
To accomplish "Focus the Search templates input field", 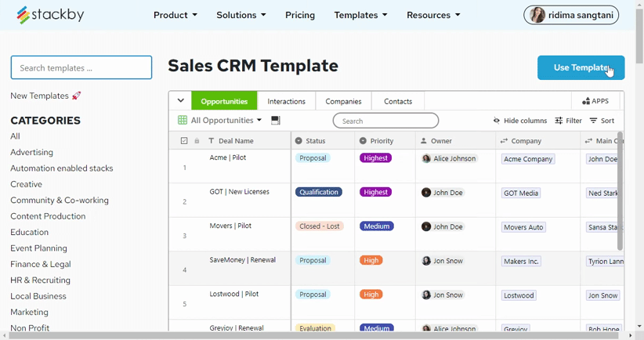I will tap(81, 67).
